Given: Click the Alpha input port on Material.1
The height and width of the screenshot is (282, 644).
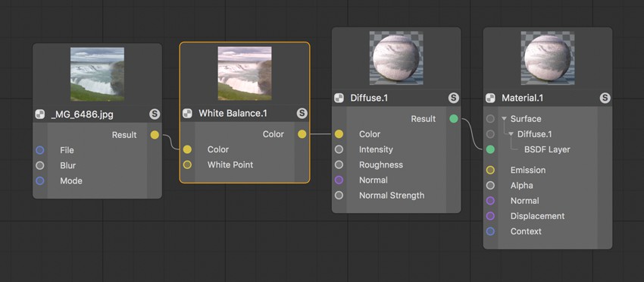Looking at the screenshot, I should tap(490, 186).
